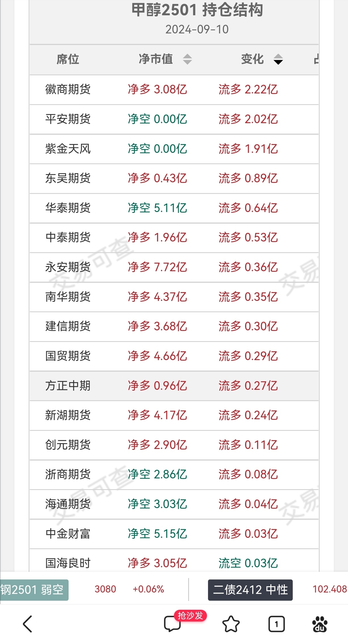Image resolution: width=348 pixels, height=644 pixels.
Task: Tap the 华泰期货 seat name
Action: coord(68,208)
